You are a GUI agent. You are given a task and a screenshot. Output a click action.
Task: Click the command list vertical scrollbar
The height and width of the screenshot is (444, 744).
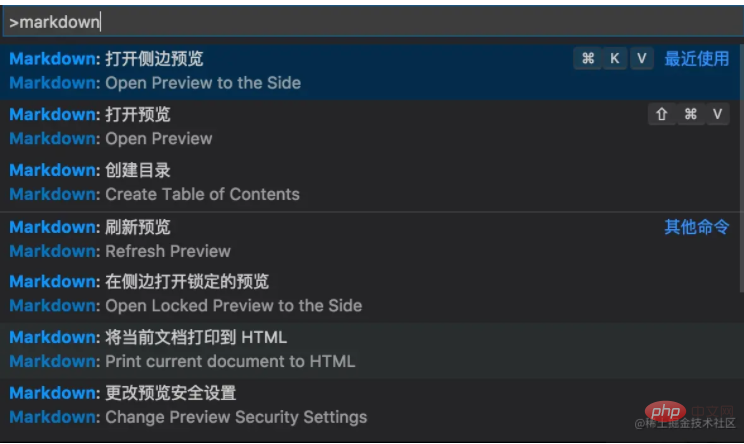tap(739, 150)
